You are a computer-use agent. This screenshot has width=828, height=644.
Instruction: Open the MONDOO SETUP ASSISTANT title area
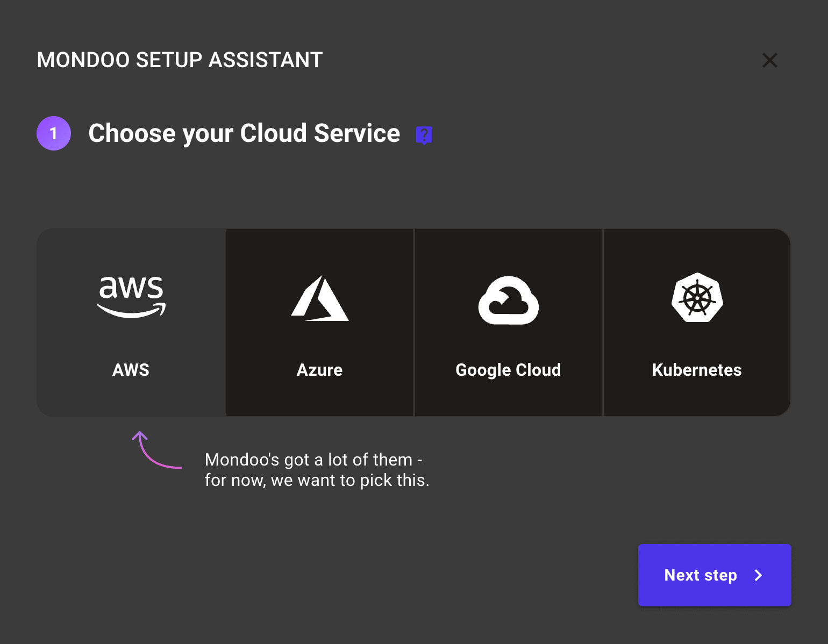pyautogui.click(x=180, y=60)
